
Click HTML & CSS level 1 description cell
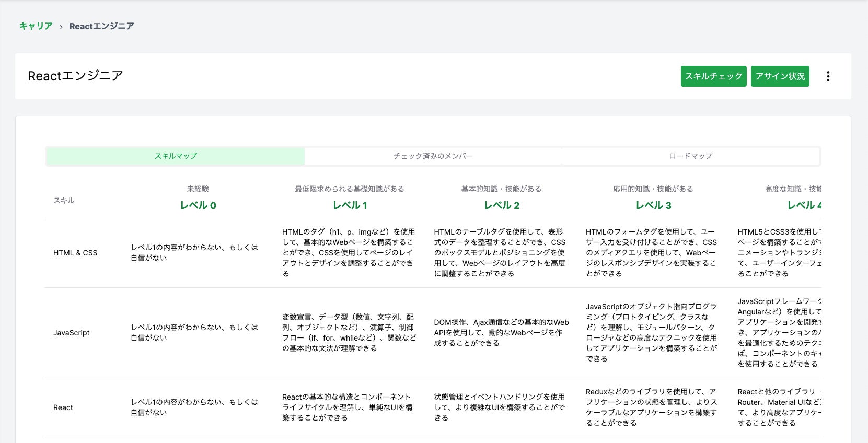(349, 252)
